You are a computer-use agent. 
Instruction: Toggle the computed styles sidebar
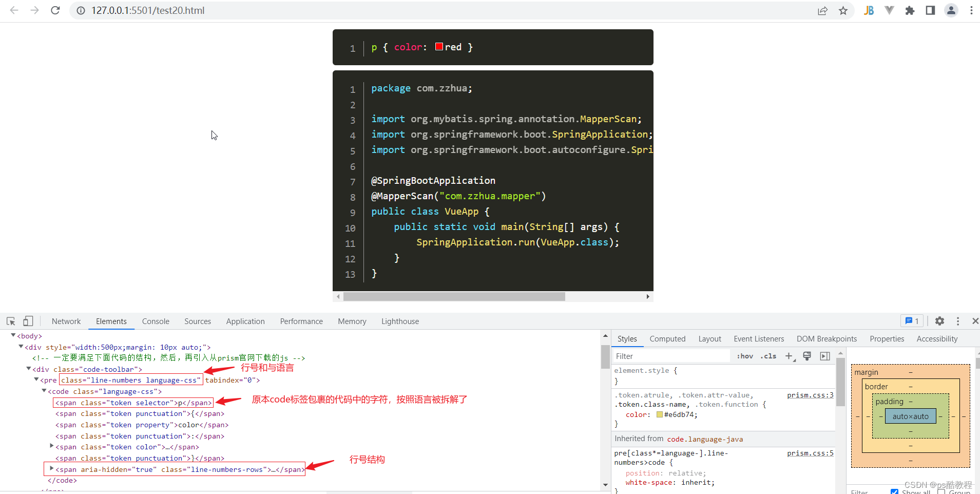(x=825, y=356)
